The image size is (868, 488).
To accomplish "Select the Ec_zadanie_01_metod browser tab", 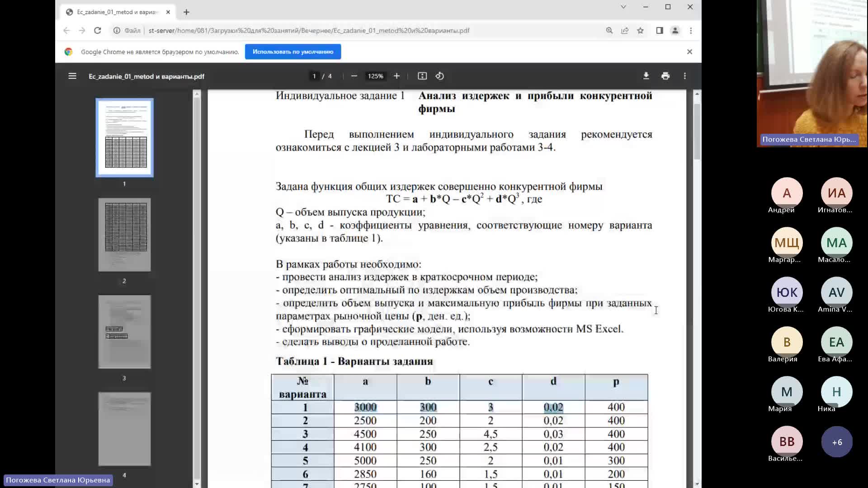I will [118, 12].
